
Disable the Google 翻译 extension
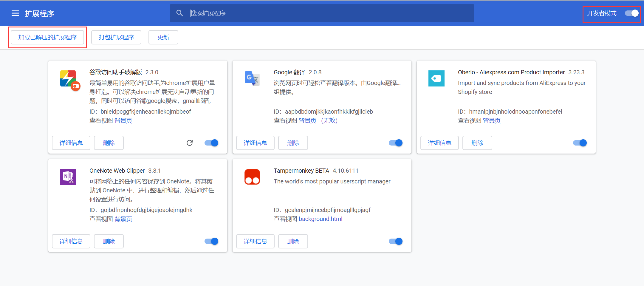(x=396, y=143)
